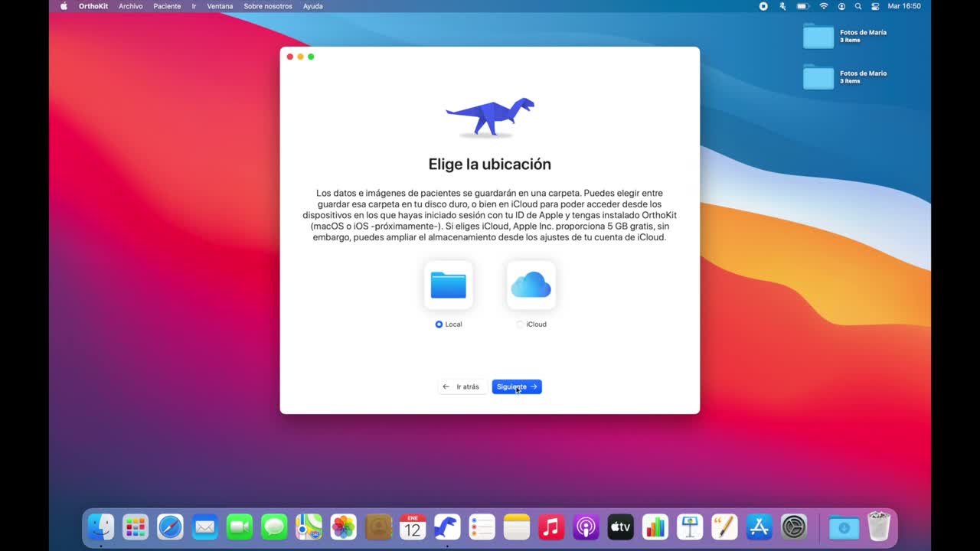Select the Local storage radio button
980x551 pixels.
point(439,324)
